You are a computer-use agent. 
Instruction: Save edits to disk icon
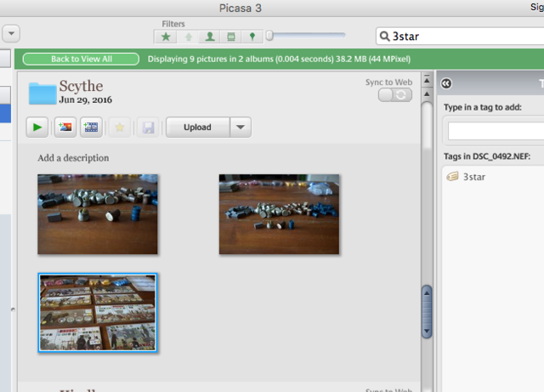148,127
